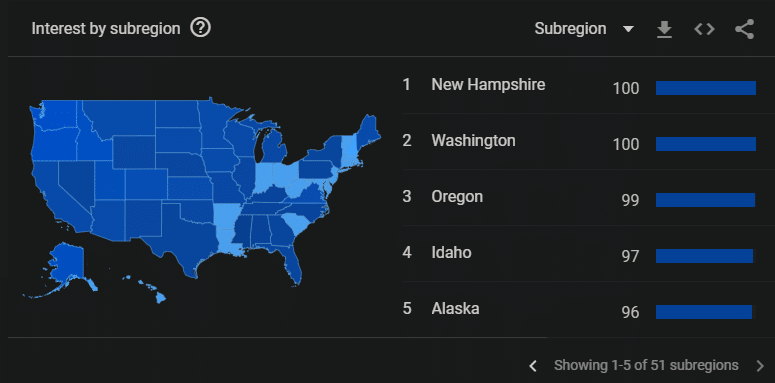This screenshot has height=383, width=775.
Task: Open the embed code icon
Action: click(704, 29)
